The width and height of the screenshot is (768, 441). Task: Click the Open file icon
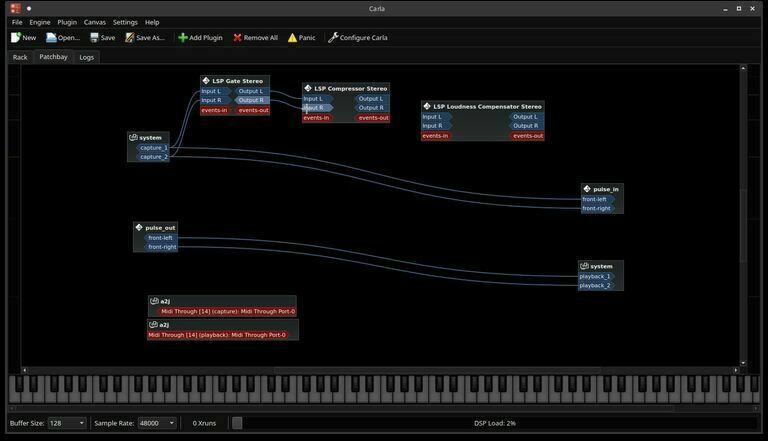(x=51, y=37)
